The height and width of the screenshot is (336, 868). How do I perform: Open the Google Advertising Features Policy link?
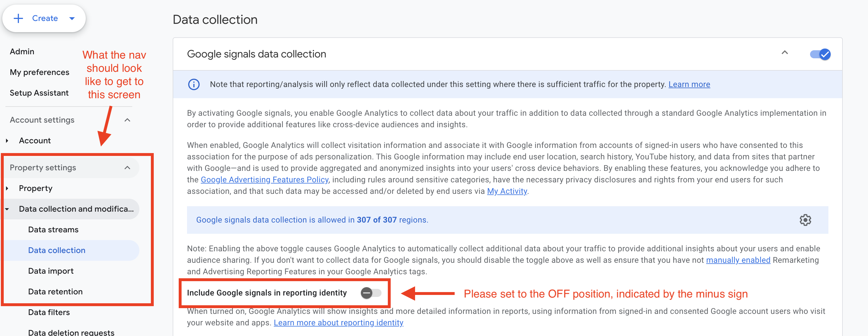tap(264, 179)
